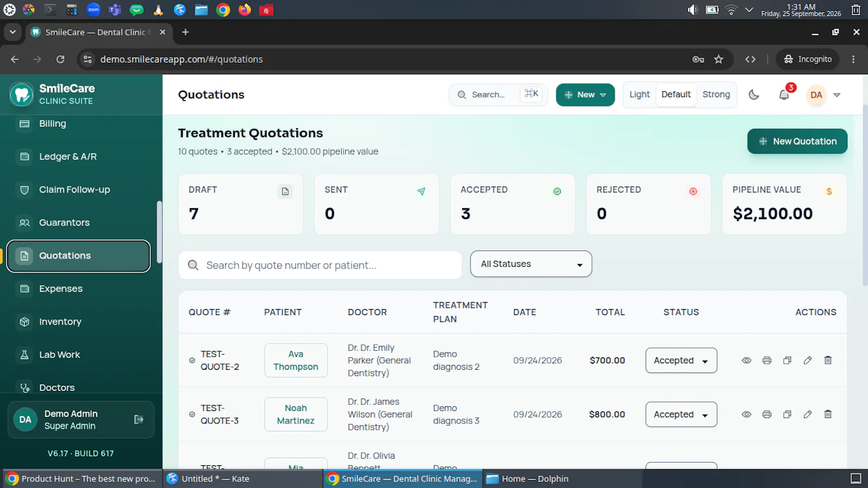Change status dropdown for TEST-QUOTE-2
The width and height of the screenshot is (868, 488).
click(x=681, y=361)
